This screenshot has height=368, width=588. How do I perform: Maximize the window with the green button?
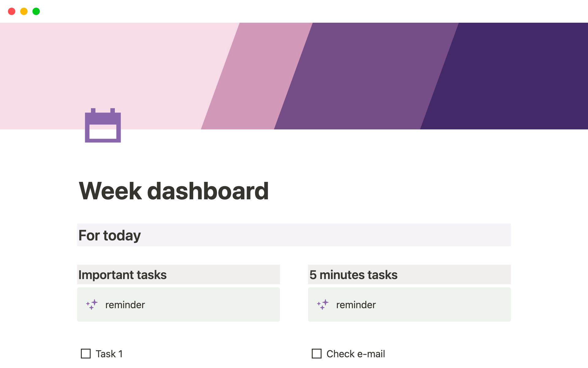point(36,11)
